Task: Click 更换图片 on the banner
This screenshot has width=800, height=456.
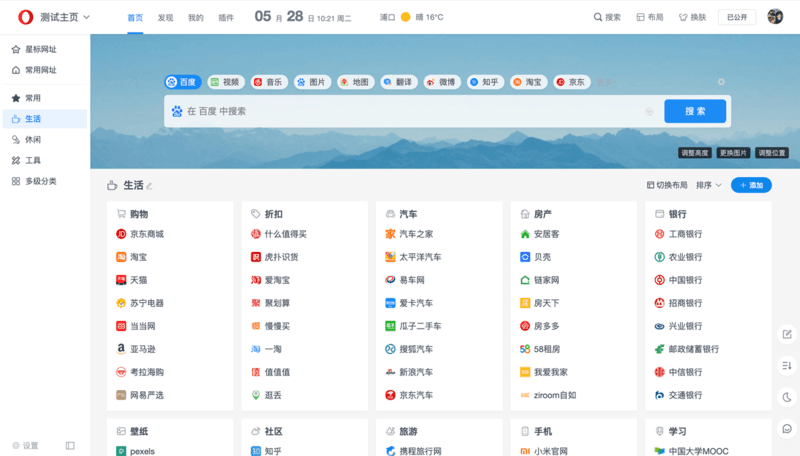Action: pos(733,153)
